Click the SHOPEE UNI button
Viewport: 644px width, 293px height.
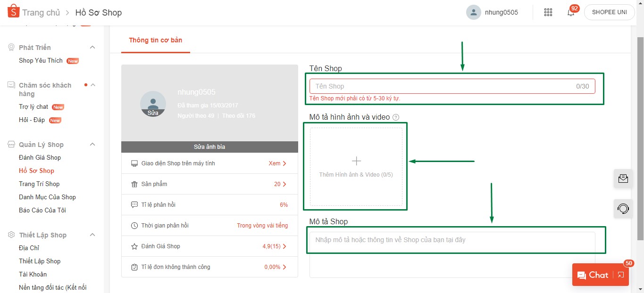click(x=609, y=12)
